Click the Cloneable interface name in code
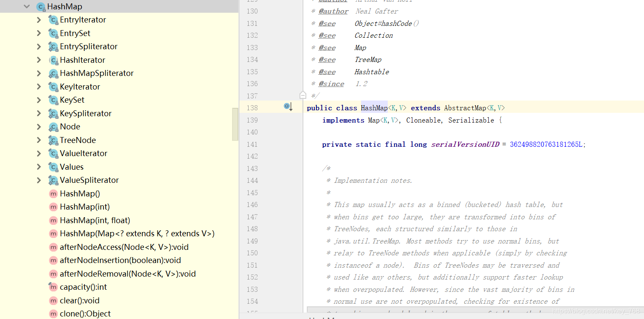 (423, 120)
